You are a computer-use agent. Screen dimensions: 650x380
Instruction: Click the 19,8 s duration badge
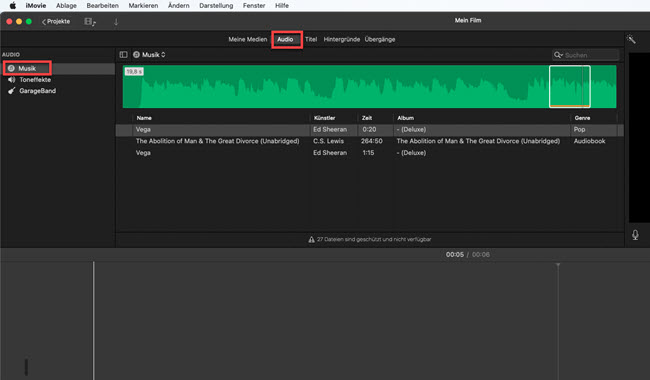coord(134,72)
